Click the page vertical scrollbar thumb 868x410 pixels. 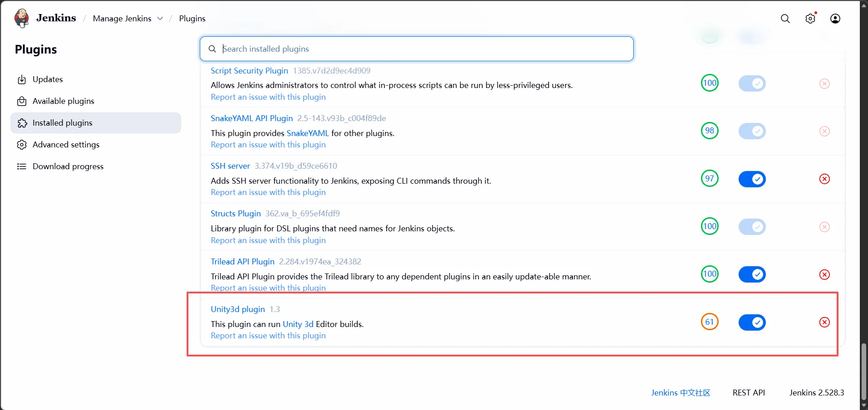(863, 371)
